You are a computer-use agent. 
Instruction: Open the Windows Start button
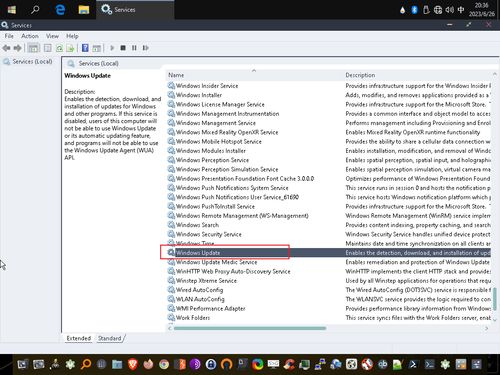12,10
